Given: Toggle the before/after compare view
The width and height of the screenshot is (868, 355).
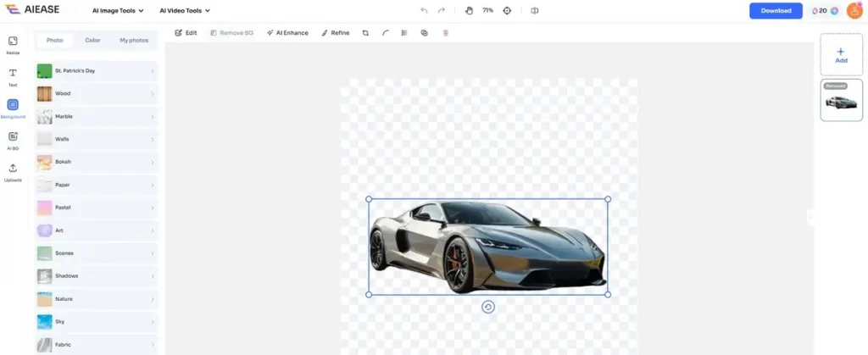Looking at the screenshot, I should 534,11.
